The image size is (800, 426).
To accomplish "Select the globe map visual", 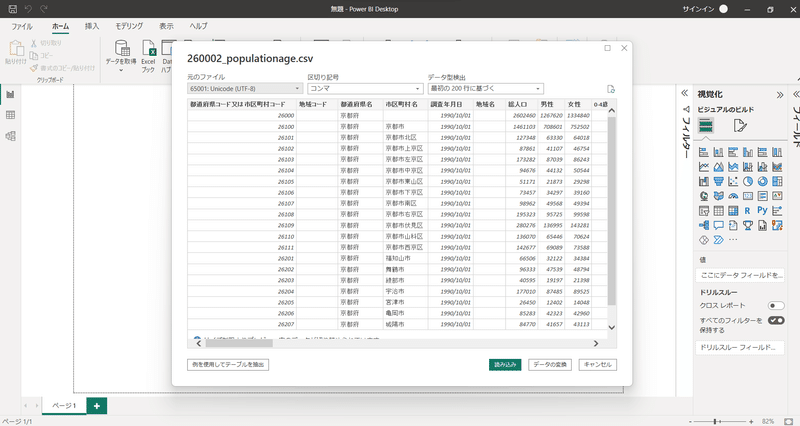I will point(704,196).
